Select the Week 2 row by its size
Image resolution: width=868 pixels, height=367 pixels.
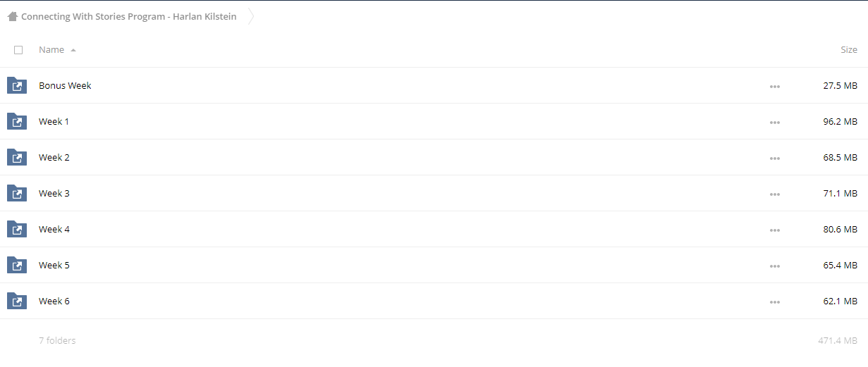tap(840, 157)
